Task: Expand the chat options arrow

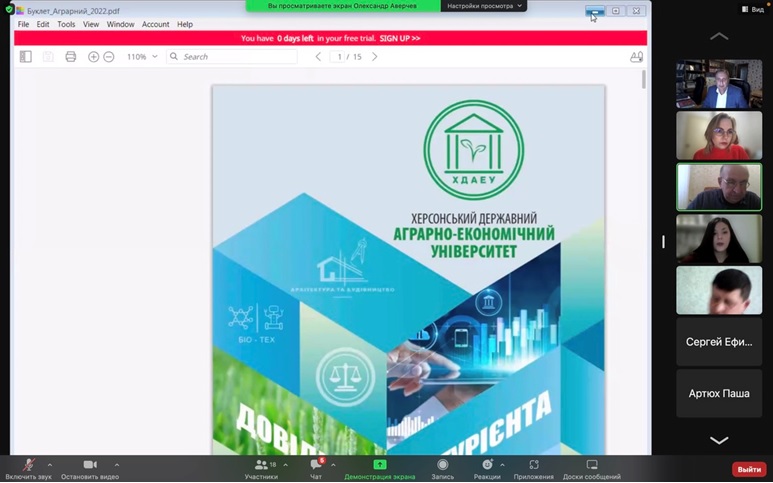Action: tap(333, 464)
